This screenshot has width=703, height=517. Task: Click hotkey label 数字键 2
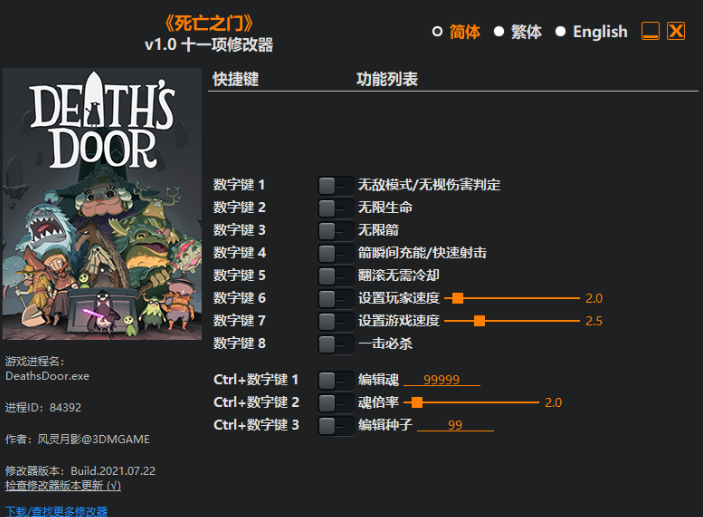tap(239, 208)
